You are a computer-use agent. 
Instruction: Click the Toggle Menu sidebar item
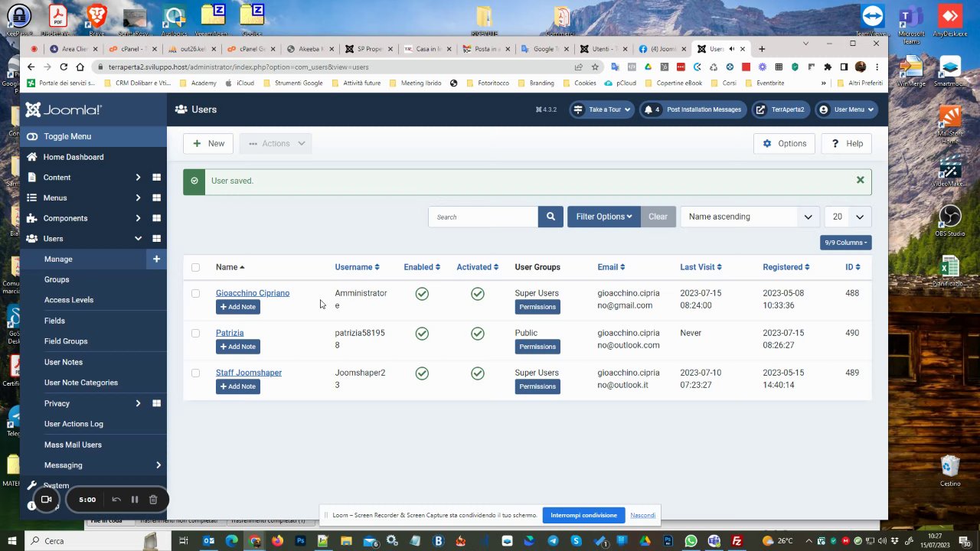67,136
